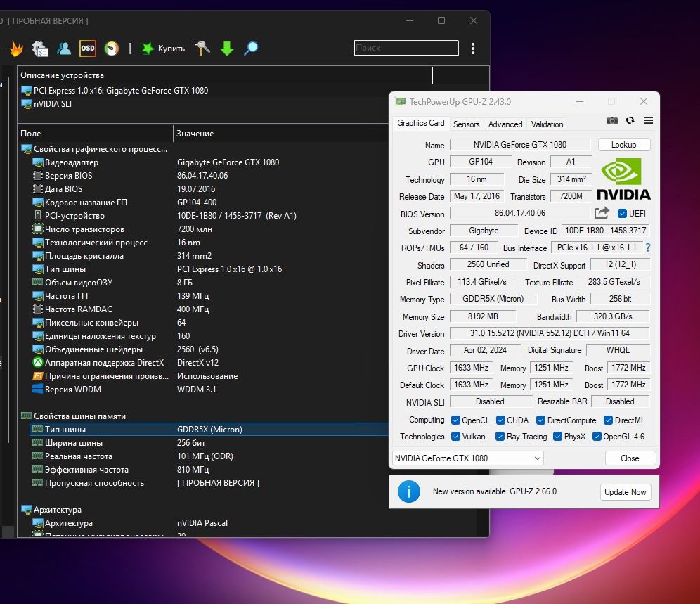Select the Площадь кристалла row
The image size is (700, 604).
pyautogui.click(x=210, y=256)
